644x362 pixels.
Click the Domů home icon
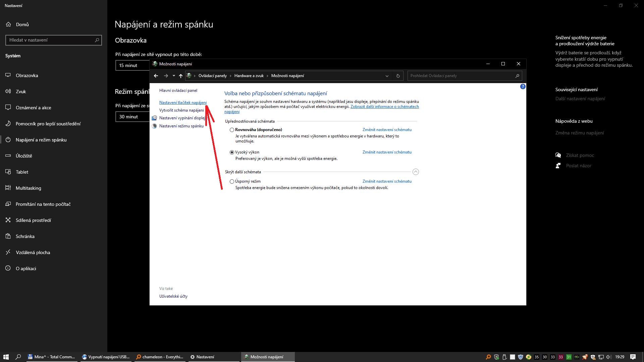[9, 24]
